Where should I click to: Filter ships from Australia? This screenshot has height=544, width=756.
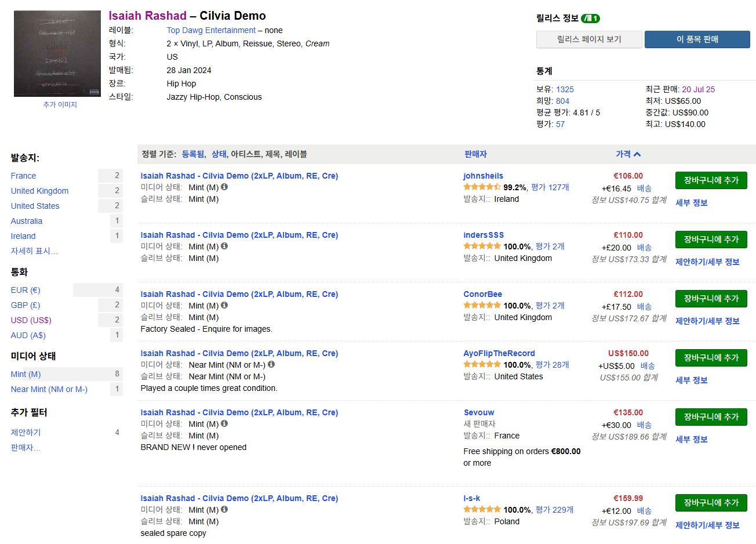coord(26,221)
